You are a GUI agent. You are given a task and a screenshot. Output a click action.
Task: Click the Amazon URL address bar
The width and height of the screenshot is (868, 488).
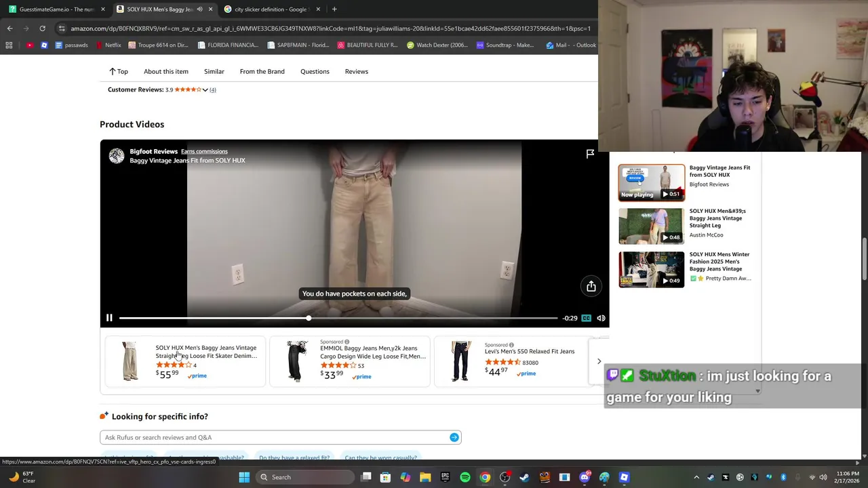(x=330, y=28)
